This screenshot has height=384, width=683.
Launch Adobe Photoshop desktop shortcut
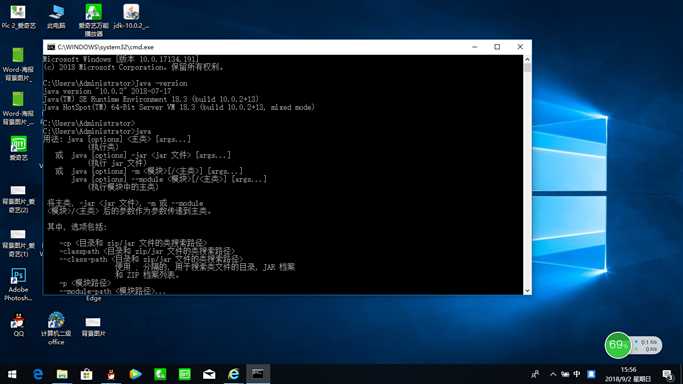tap(18, 284)
